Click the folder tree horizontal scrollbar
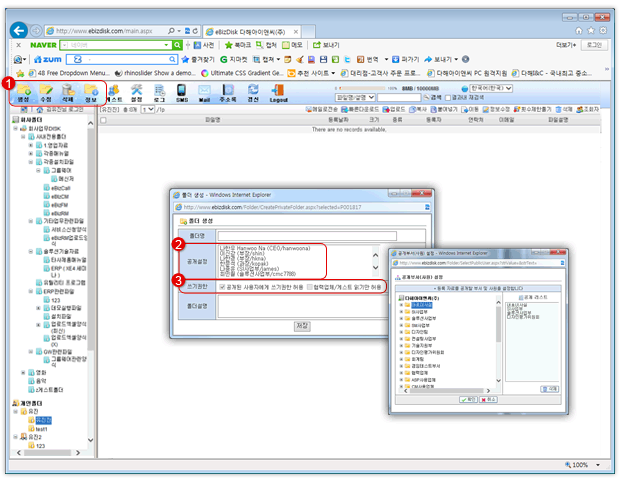Viewport: 620px width, 480px height. [48, 452]
